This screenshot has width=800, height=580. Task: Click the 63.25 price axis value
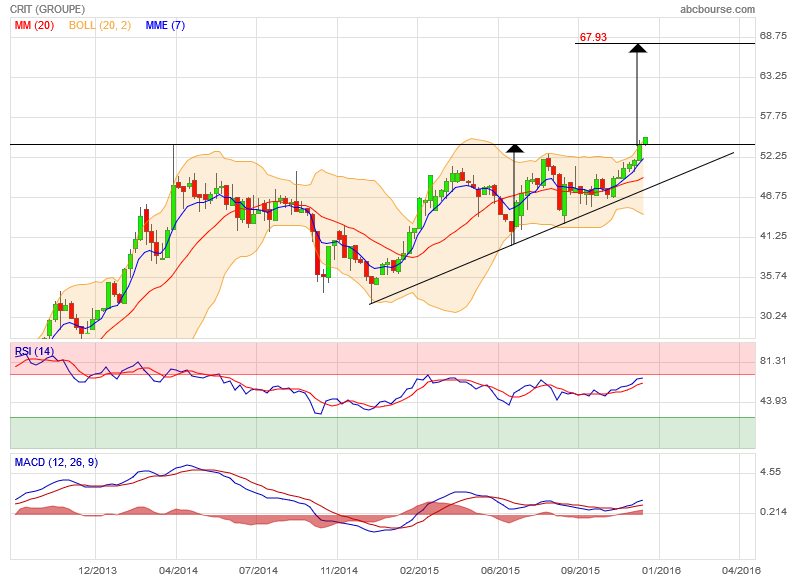[x=773, y=75]
